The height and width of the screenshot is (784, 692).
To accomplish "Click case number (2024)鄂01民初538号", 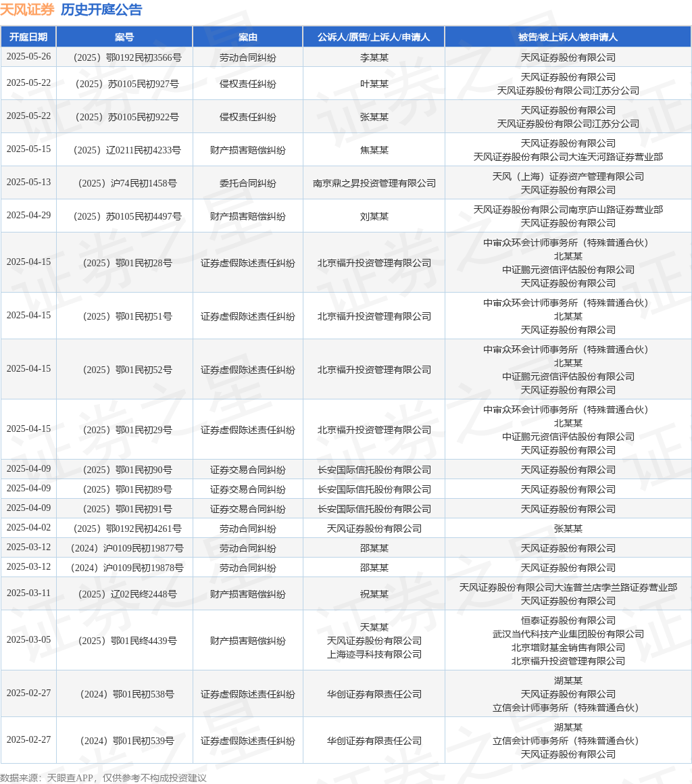I will click(127, 694).
